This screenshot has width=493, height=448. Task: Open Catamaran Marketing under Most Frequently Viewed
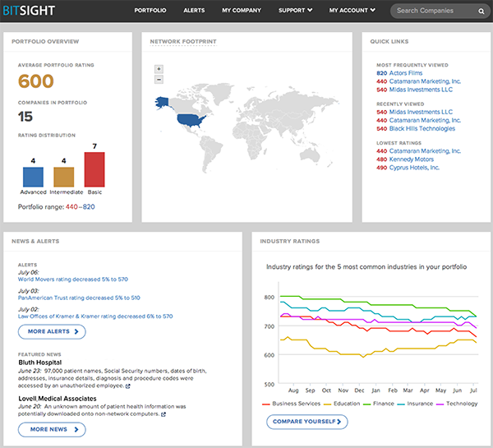425,81
